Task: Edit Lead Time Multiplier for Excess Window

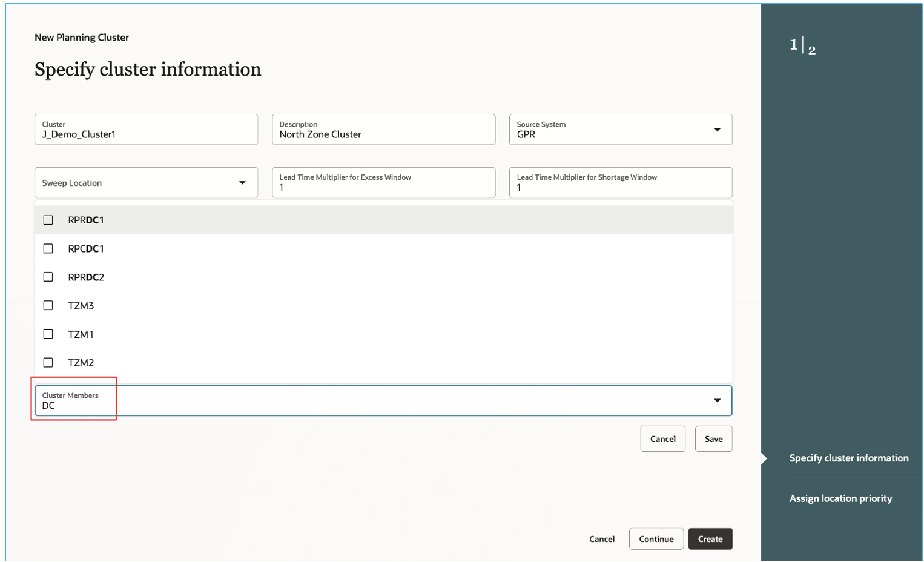Action: pos(383,188)
